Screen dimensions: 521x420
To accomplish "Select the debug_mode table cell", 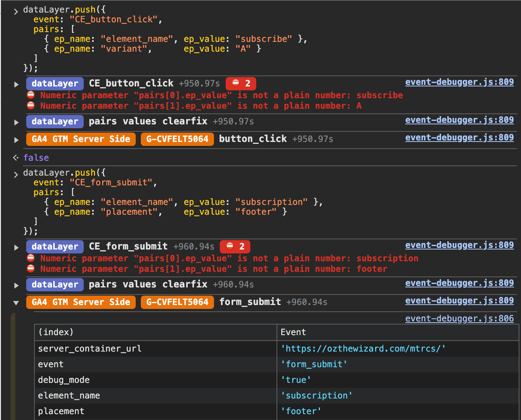I will tap(156, 380).
